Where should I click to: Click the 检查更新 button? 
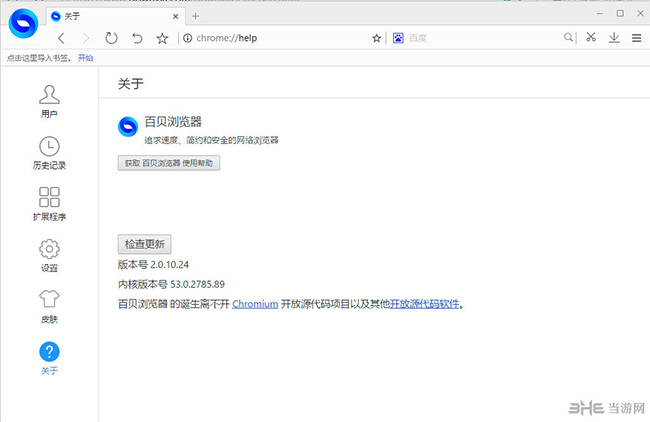145,244
